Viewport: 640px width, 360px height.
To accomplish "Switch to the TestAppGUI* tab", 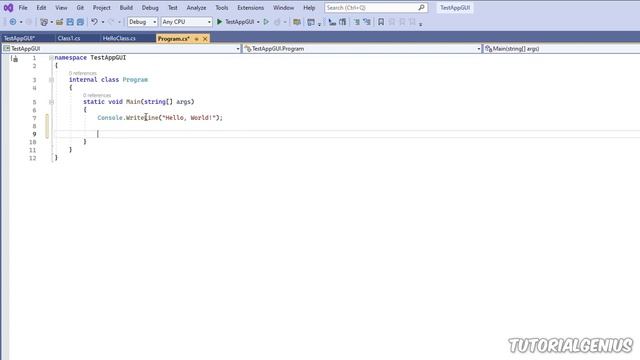I will [x=20, y=38].
